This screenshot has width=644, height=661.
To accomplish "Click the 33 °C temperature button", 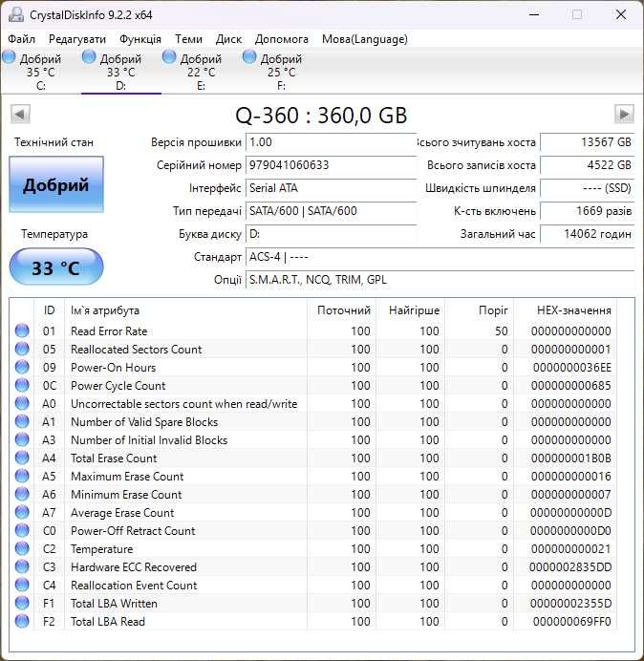I will (x=56, y=267).
